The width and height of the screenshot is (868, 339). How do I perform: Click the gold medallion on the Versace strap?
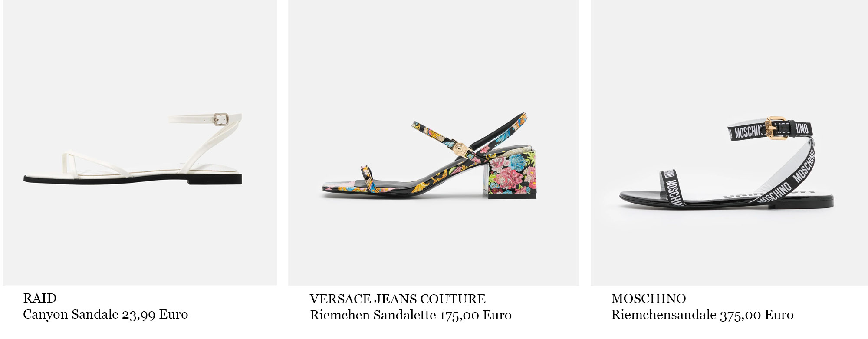(x=459, y=149)
